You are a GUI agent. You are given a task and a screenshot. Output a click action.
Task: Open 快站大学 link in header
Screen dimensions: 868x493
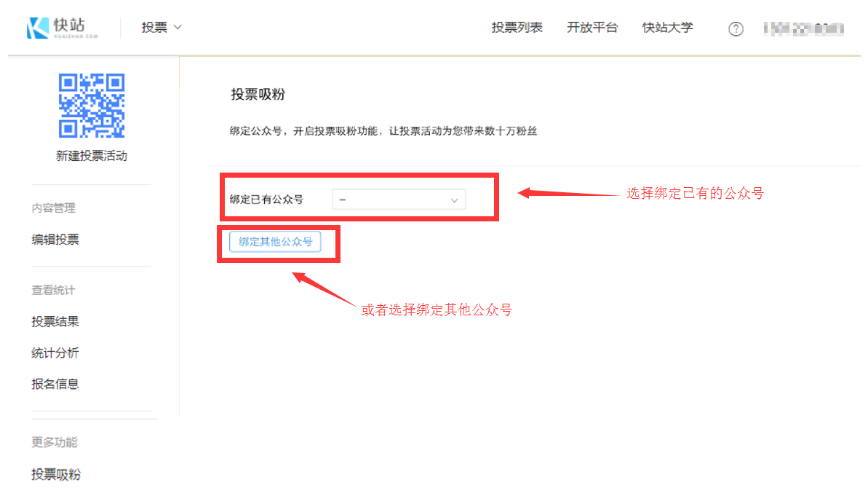[667, 28]
